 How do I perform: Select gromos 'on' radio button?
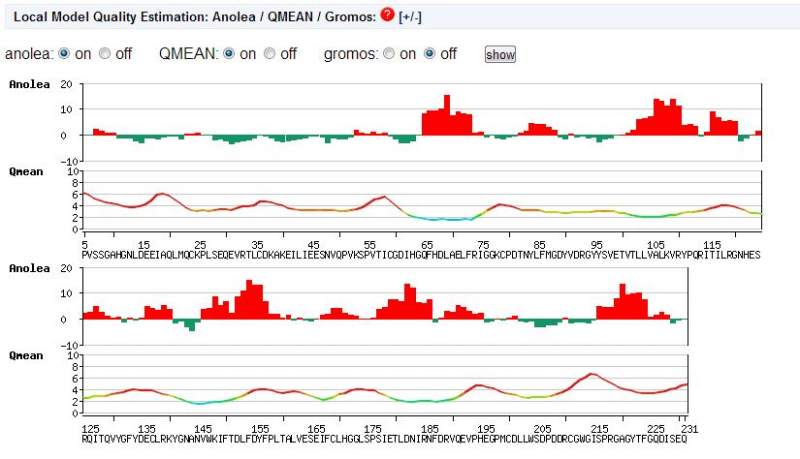pyautogui.click(x=389, y=53)
